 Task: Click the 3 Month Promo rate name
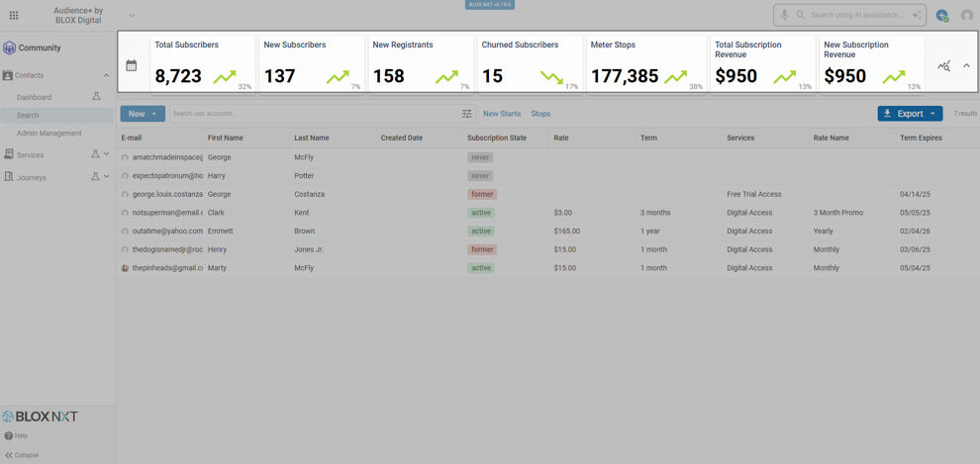838,213
